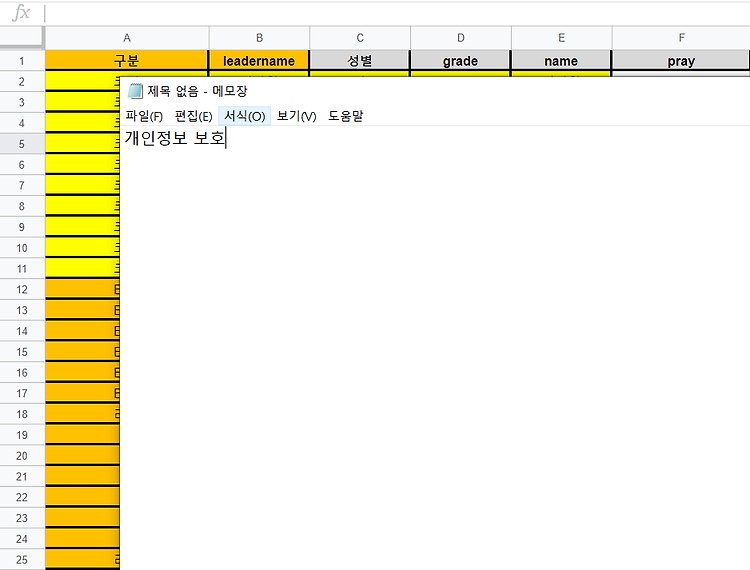750x570 pixels.
Task: Select row 12 header
Action: [22, 289]
